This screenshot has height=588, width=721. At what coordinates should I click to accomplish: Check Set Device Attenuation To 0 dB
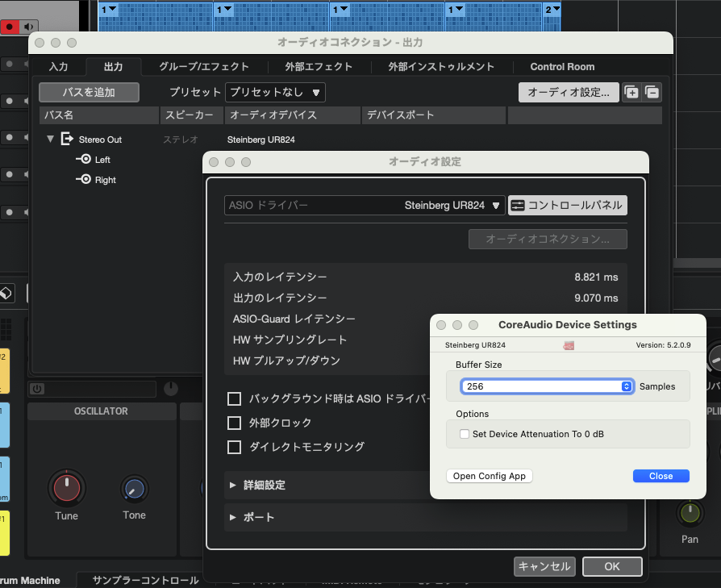coord(464,434)
